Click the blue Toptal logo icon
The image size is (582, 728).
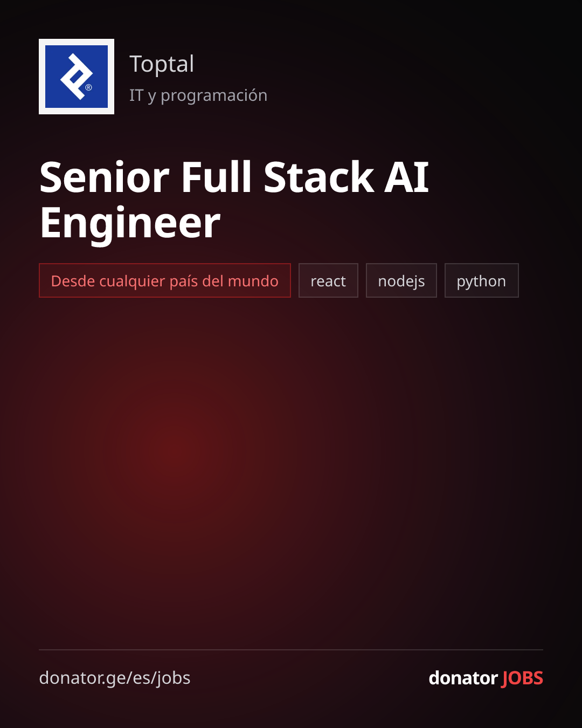click(x=77, y=77)
